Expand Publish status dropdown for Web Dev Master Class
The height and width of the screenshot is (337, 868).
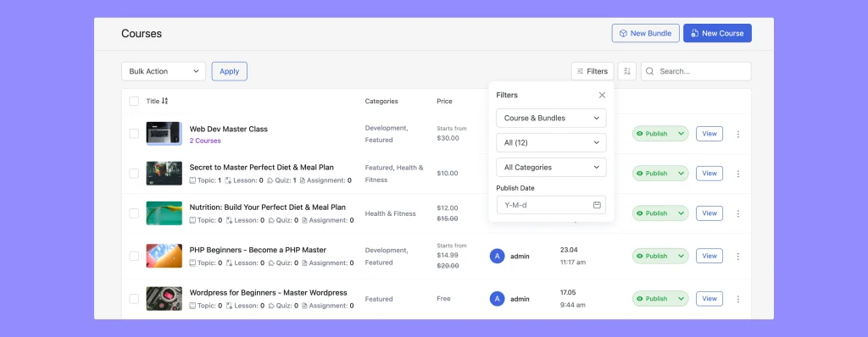(x=681, y=134)
